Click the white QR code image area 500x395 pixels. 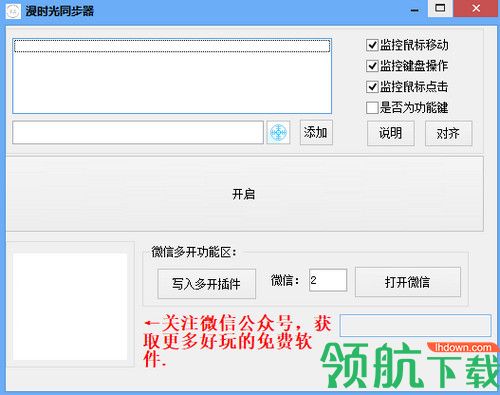(70, 307)
